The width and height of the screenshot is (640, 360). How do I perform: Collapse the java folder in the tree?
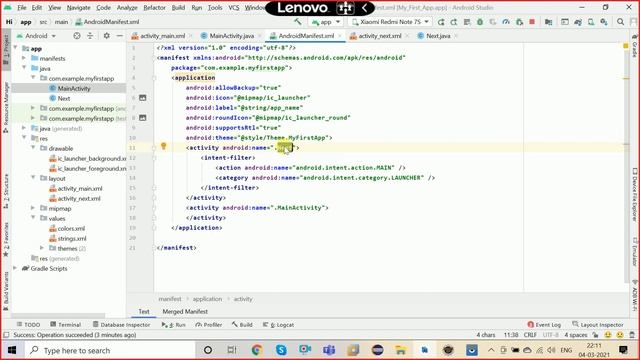tap(24, 68)
